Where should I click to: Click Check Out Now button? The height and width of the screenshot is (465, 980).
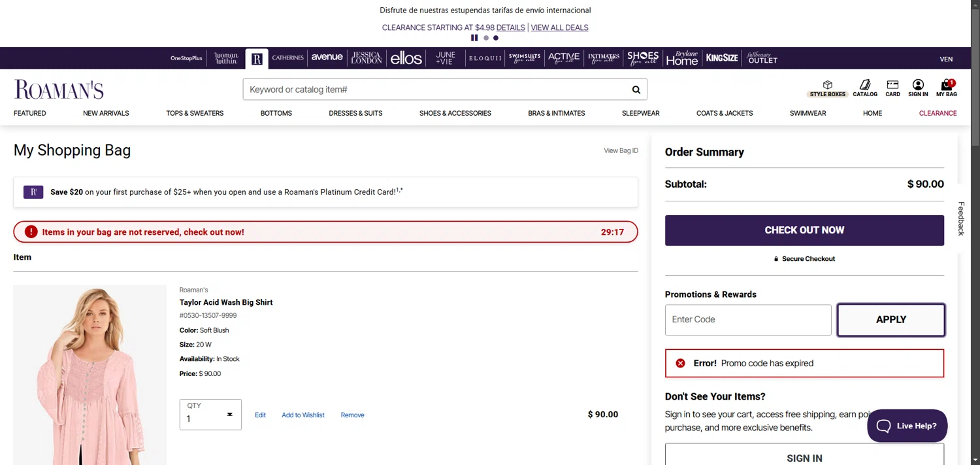tap(804, 230)
